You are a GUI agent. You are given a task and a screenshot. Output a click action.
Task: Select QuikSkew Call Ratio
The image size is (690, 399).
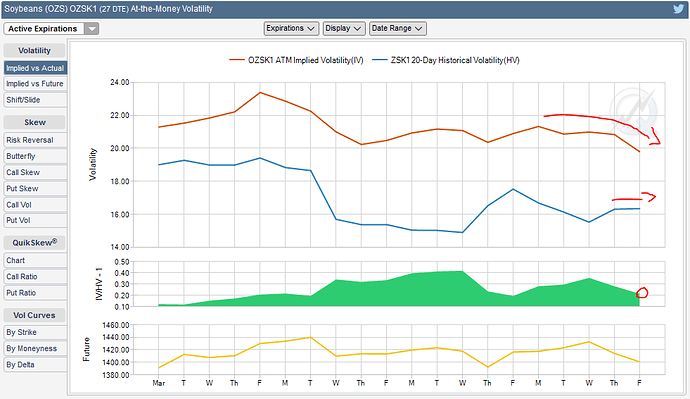pos(35,277)
